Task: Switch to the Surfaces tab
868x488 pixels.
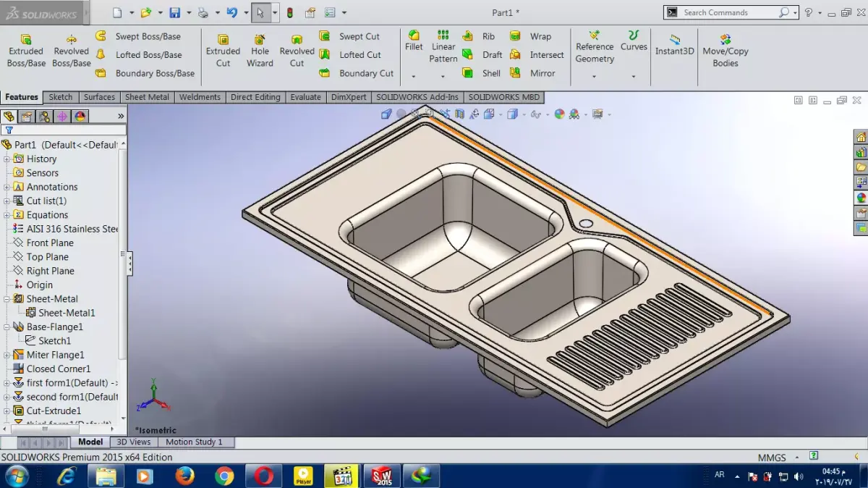Action: coord(99,97)
